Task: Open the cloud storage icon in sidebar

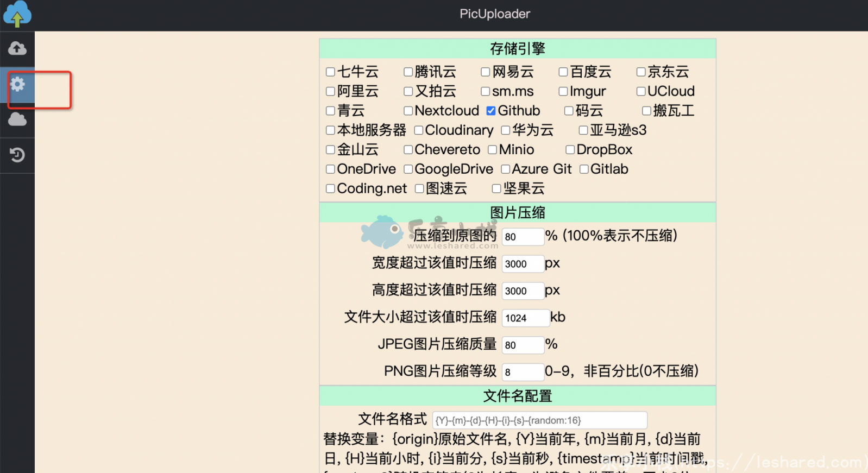Action: pyautogui.click(x=17, y=119)
